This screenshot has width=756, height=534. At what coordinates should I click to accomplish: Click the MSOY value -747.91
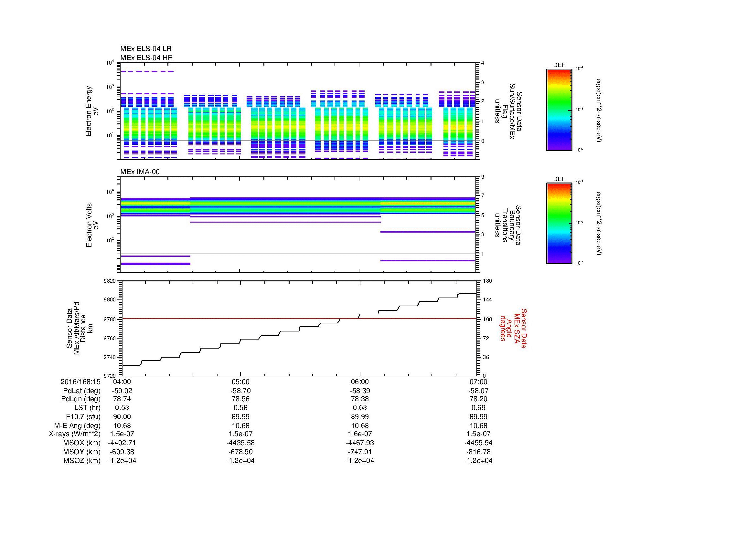tap(360, 452)
